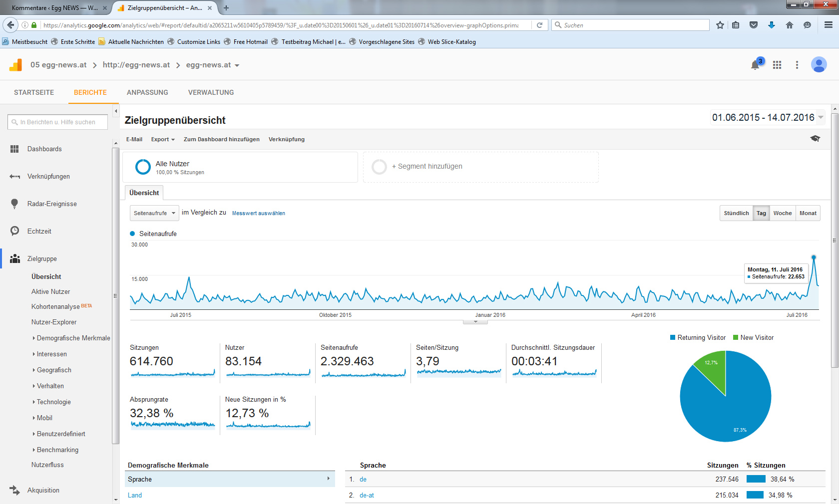Select the Übersicht report tab
The width and height of the screenshot is (839, 504).
pos(144,193)
